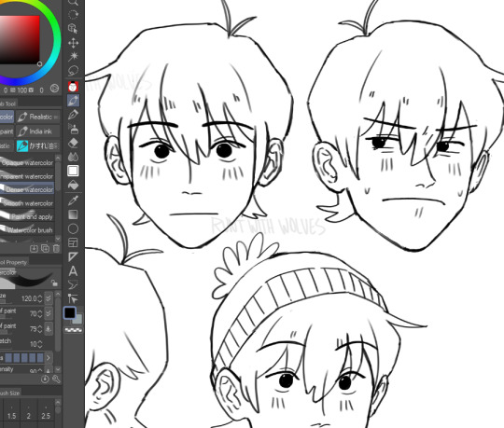Image resolution: width=504 pixels, height=428 pixels.
Task: Choose the gray sub color swatch
Action: coord(78,320)
